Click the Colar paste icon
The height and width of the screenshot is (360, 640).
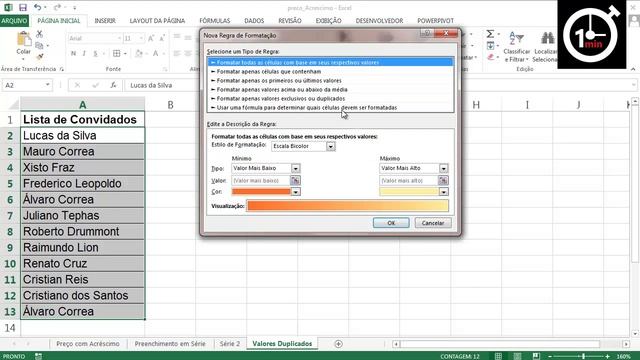coord(24,39)
